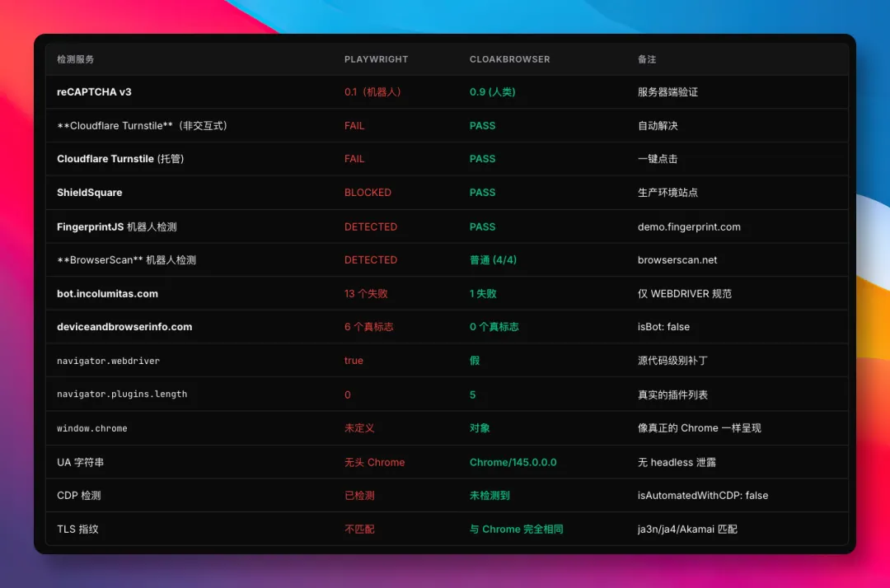Viewport: 890px width, 588px height.
Task: Click the 源代码级别补丁 note
Action: point(672,361)
